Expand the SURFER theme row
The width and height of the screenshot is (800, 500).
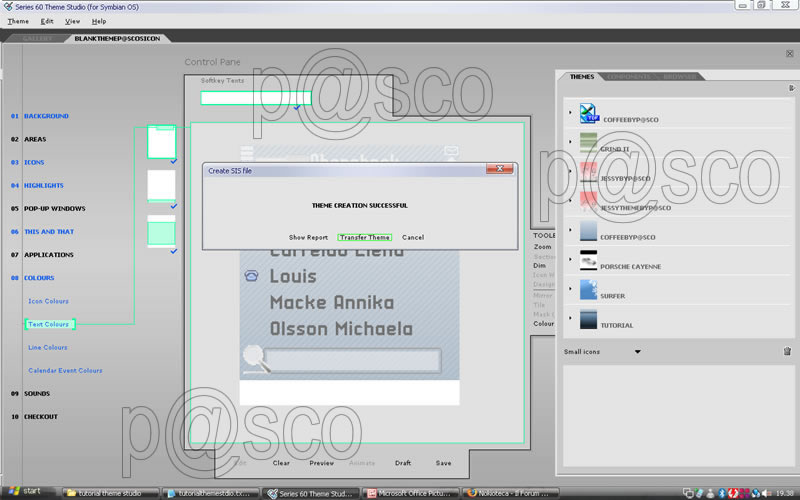click(x=570, y=289)
